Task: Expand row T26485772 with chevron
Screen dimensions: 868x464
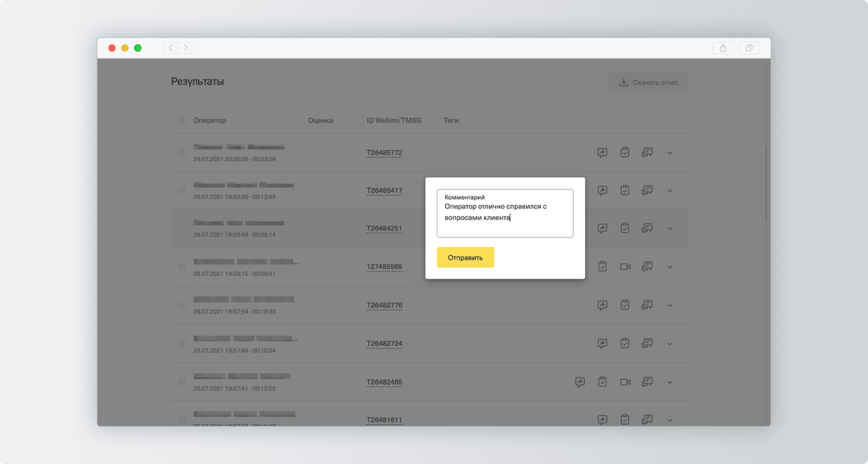Action: (670, 153)
